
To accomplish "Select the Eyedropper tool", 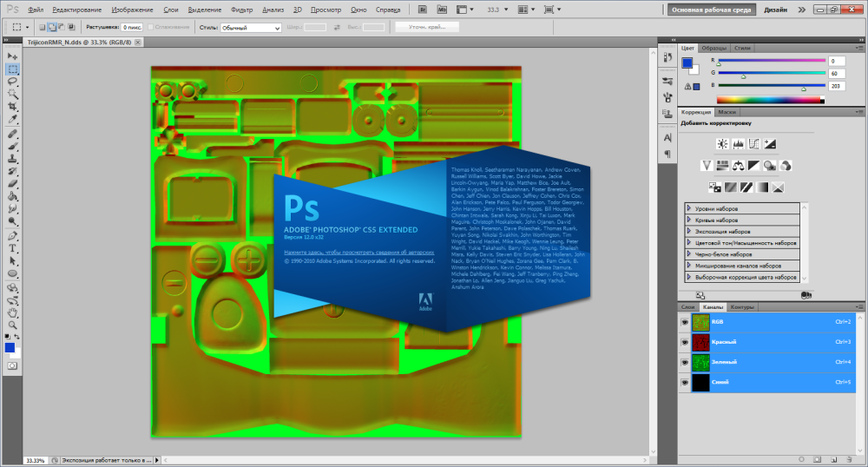I will coord(12,119).
